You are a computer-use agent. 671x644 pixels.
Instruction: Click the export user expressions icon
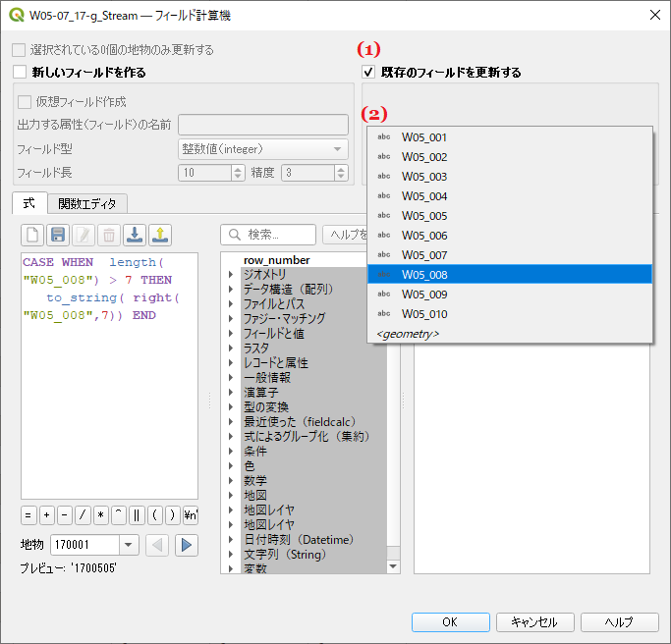point(160,235)
